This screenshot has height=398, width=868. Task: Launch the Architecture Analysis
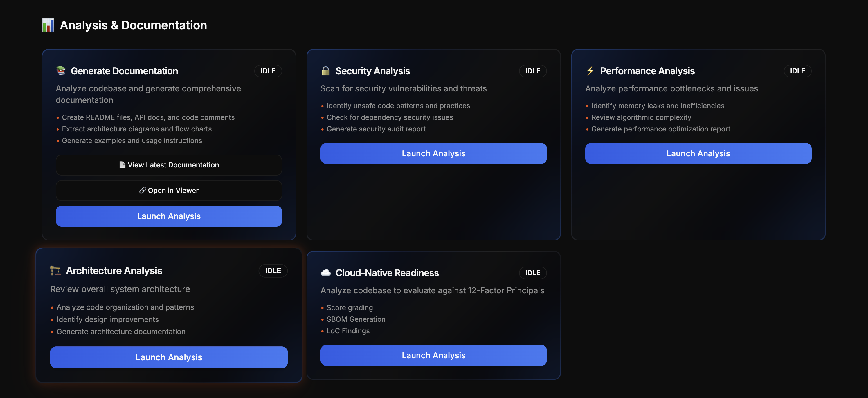[x=168, y=357]
